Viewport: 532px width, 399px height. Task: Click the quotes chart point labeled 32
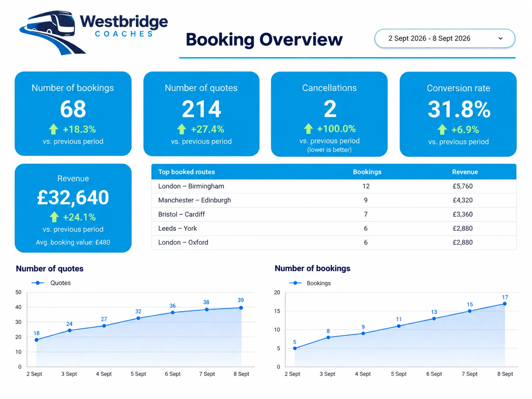pos(138,318)
